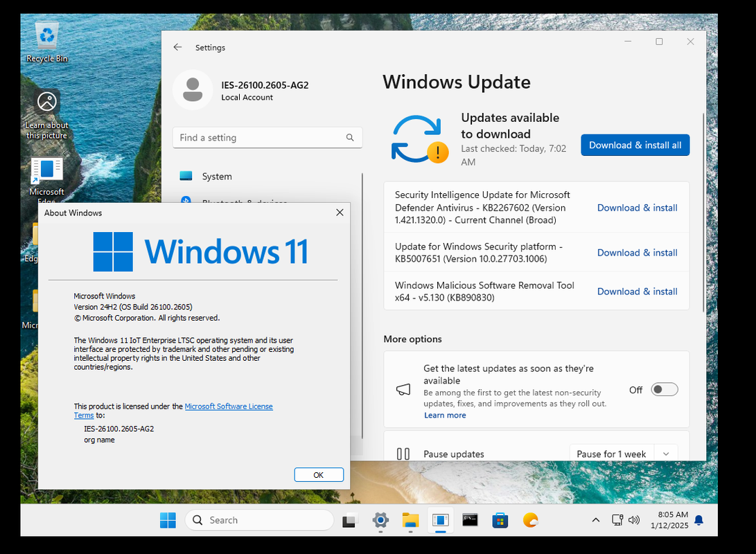Click the Windows Update page scrollbar
756x554 pixels.
703,212
